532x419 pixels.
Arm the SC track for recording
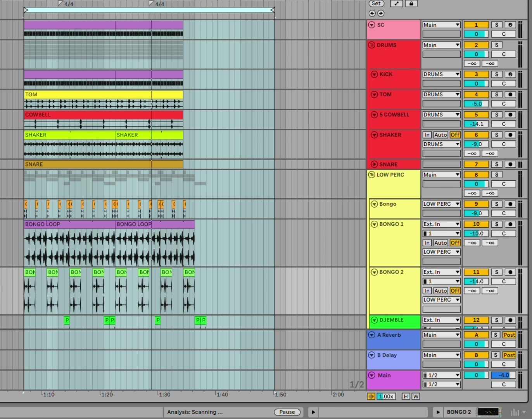point(510,25)
